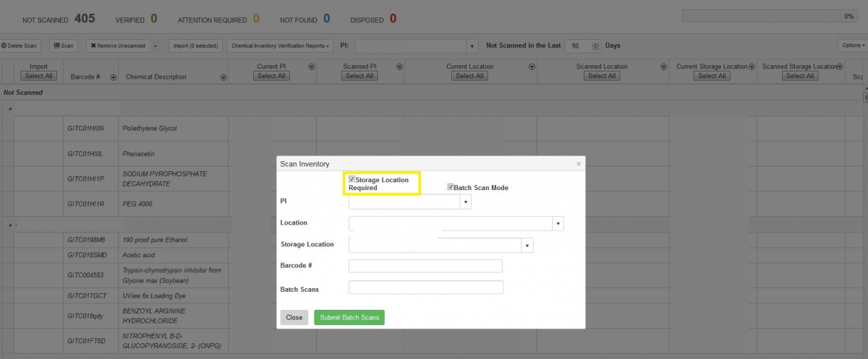Screen dimensions: 868x359
Task: Open Current Location column filter icon
Action: click(532, 66)
